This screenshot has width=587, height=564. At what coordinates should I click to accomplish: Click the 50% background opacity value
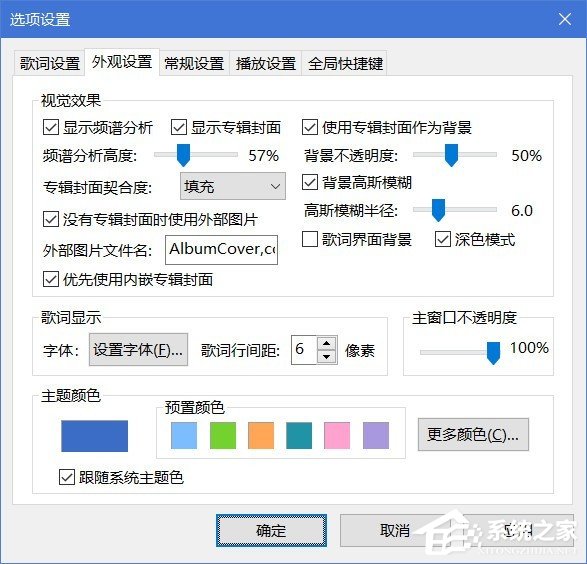coord(526,155)
